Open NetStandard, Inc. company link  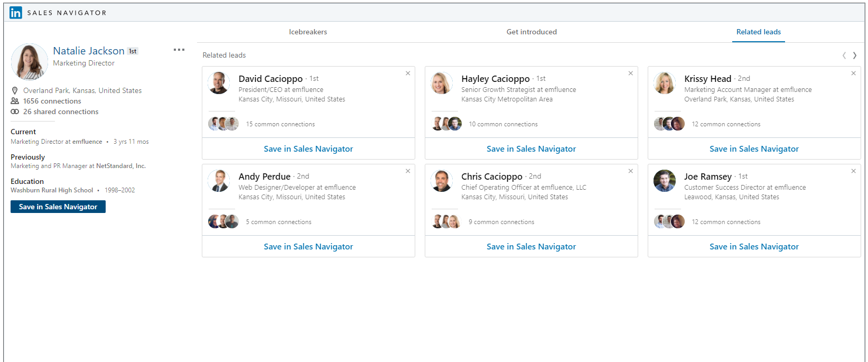point(121,166)
